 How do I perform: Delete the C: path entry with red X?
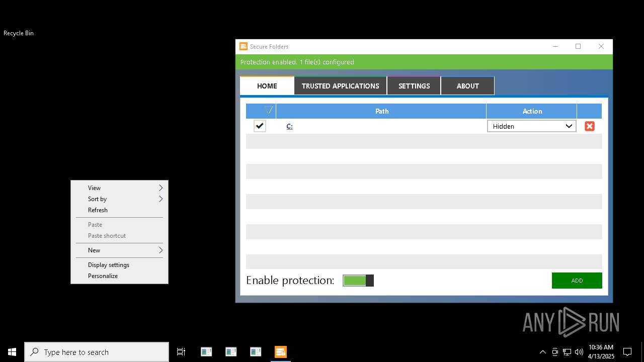pos(589,126)
